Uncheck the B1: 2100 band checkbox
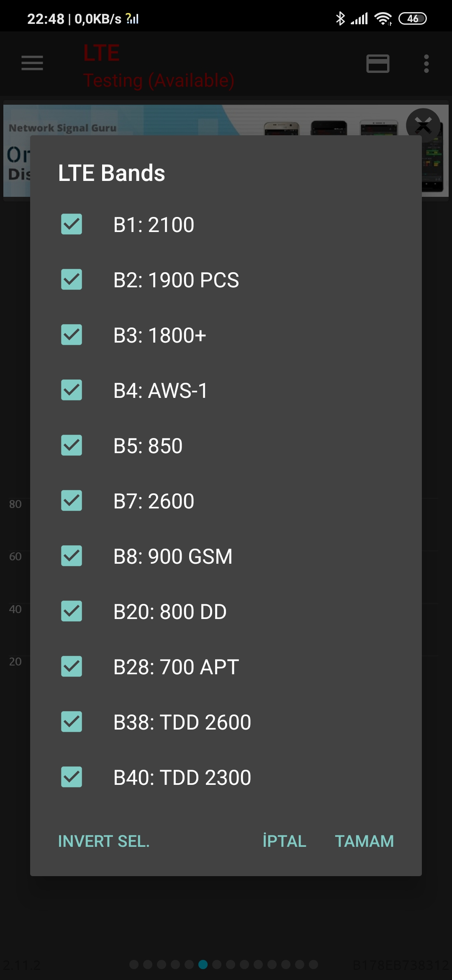The height and width of the screenshot is (980, 452). click(x=72, y=224)
